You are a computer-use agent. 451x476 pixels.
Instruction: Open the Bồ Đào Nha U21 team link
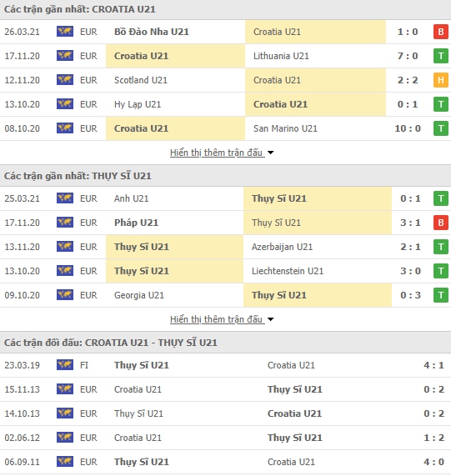[152, 32]
